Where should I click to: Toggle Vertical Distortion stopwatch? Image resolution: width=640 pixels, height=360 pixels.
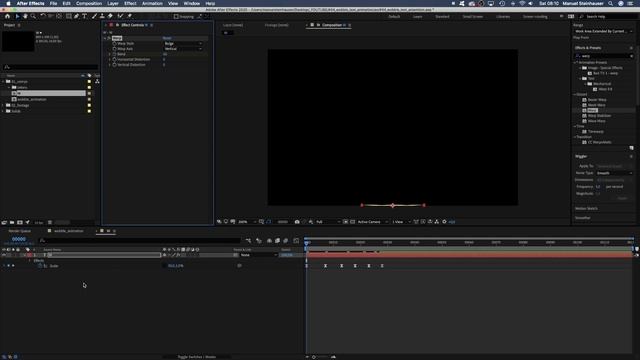coord(115,64)
